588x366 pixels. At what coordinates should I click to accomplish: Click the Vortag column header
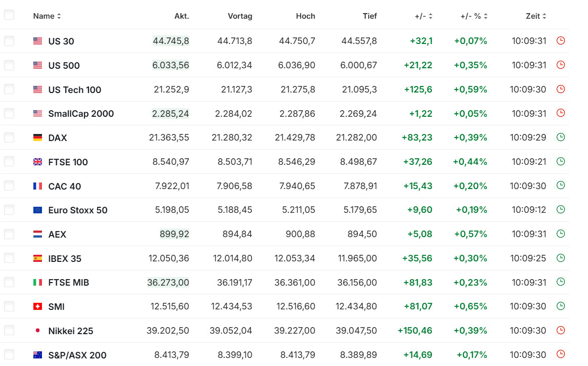[x=240, y=16]
